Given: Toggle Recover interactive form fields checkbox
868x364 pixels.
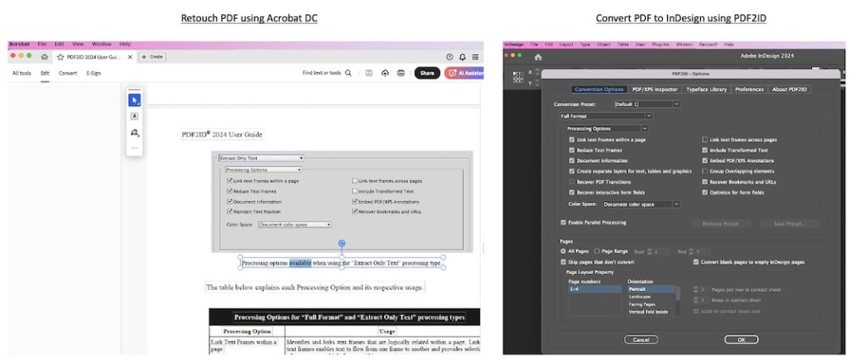Looking at the screenshot, I should [x=572, y=193].
